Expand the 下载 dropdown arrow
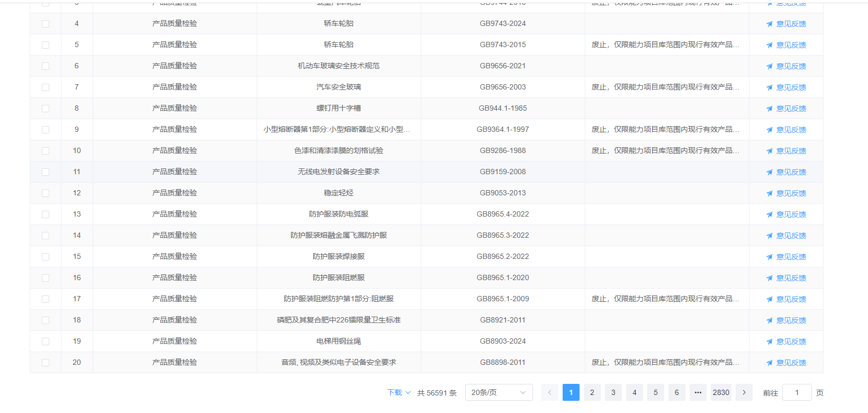Viewport: 868px width, 413px height. (x=408, y=392)
